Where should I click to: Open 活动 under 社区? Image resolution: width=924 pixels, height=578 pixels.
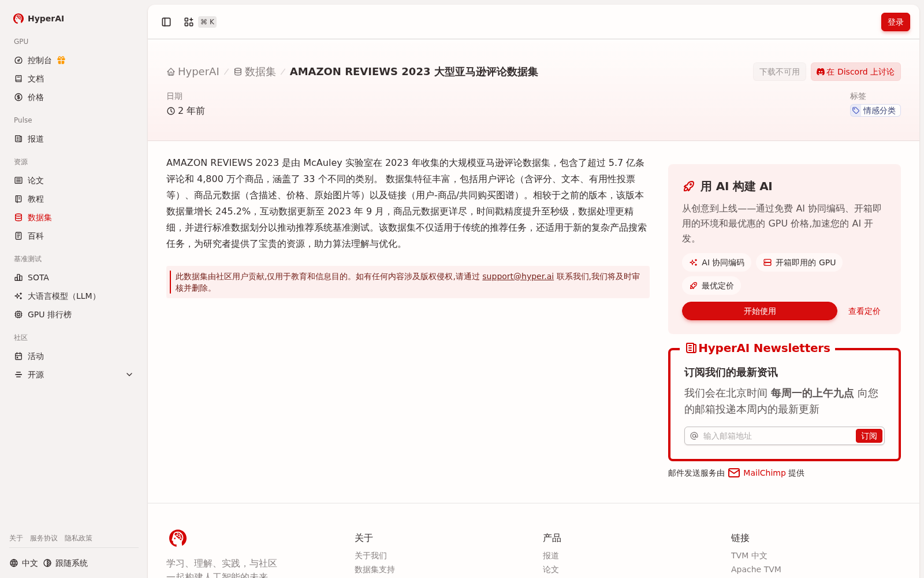pyautogui.click(x=36, y=356)
